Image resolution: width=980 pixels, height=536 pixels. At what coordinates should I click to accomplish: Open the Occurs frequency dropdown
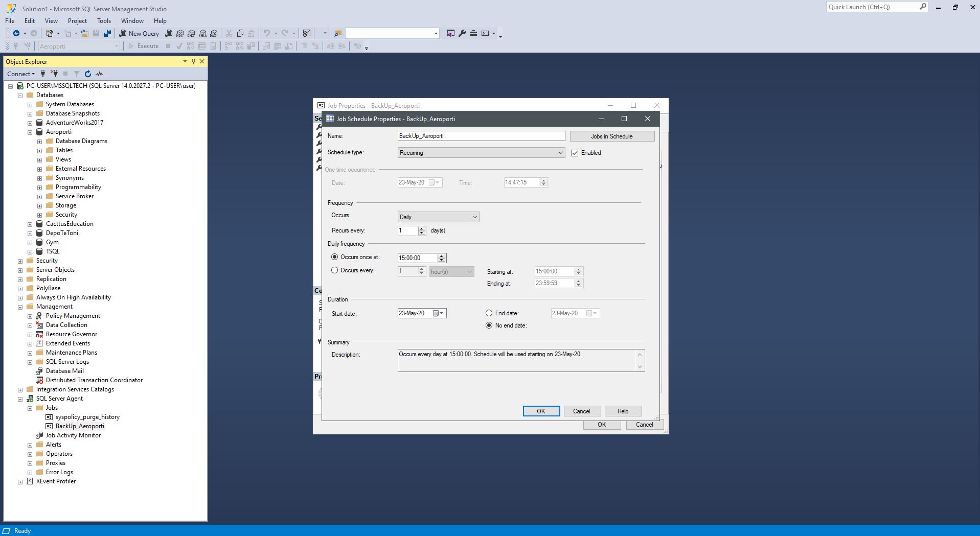(438, 217)
